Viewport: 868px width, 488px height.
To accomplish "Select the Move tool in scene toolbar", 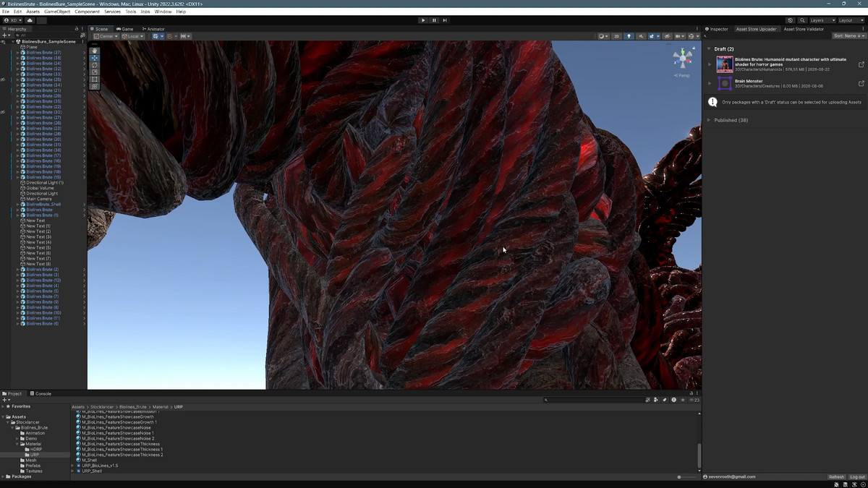I will (x=95, y=58).
